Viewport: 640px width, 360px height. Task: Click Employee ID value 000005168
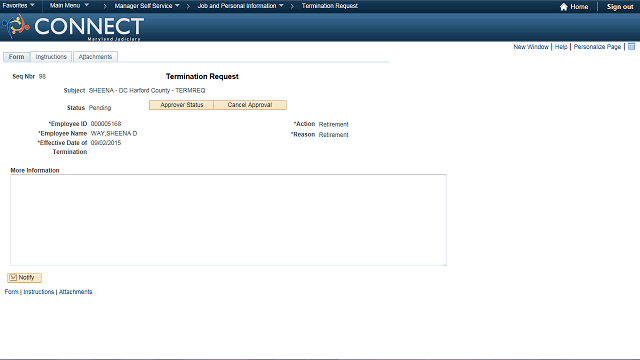pyautogui.click(x=106, y=124)
